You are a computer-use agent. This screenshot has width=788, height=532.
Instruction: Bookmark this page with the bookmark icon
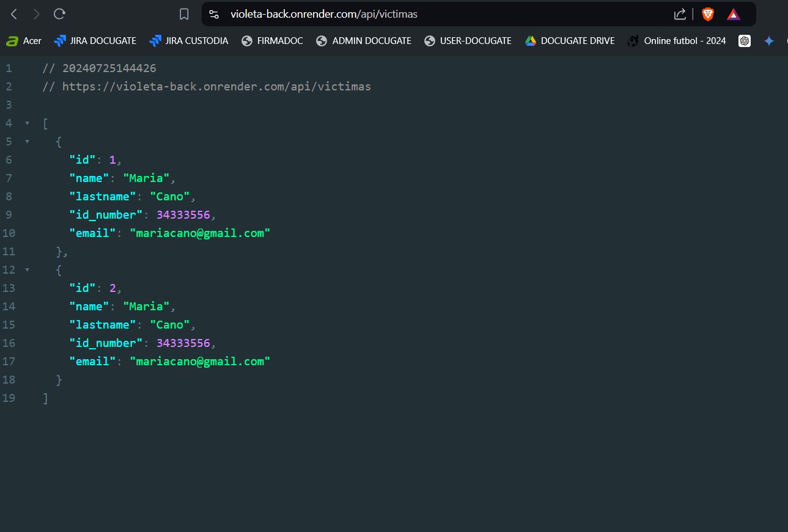184,14
